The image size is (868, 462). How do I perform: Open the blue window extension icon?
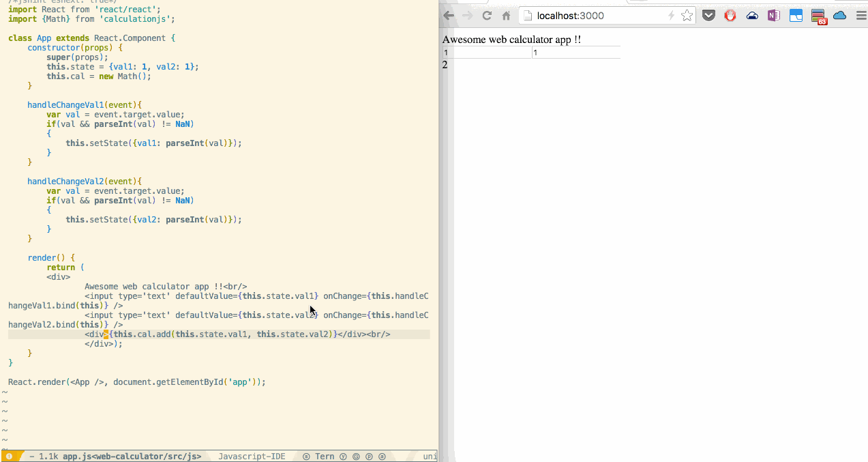(796, 16)
